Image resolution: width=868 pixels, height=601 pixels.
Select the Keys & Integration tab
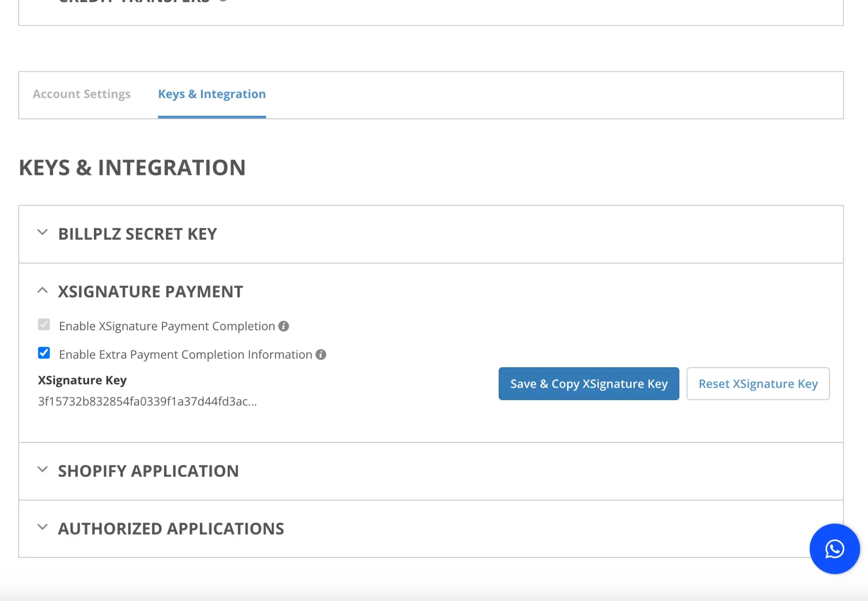(x=212, y=94)
